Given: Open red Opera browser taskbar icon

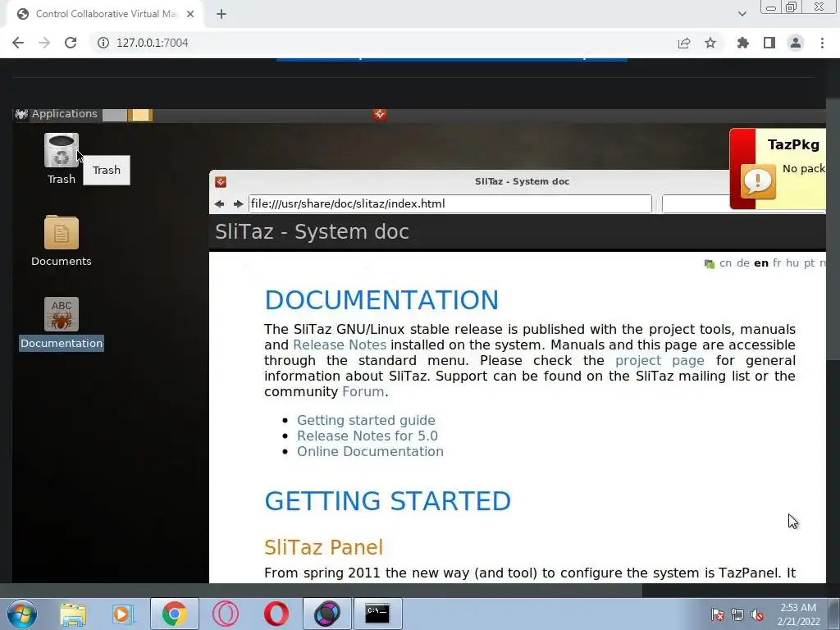Looking at the screenshot, I should tap(276, 614).
